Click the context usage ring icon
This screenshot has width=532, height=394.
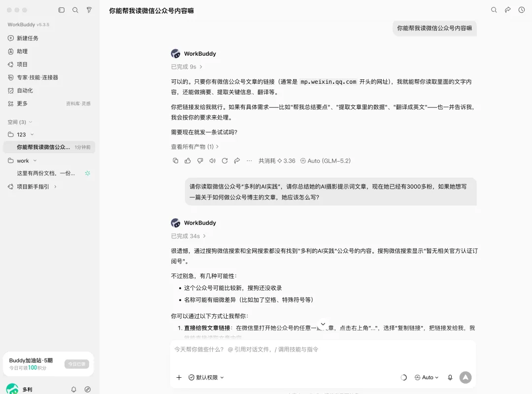[403, 377]
